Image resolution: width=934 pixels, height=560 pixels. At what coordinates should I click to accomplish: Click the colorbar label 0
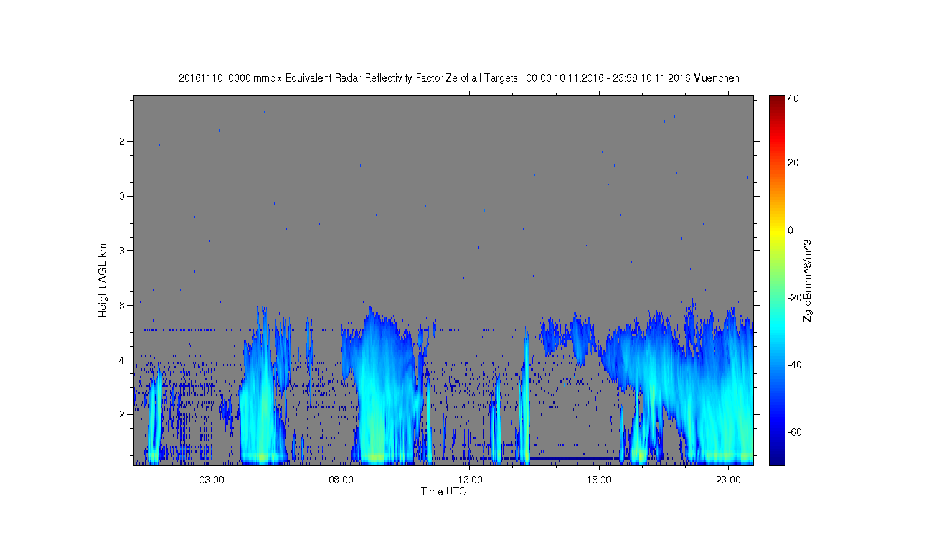coord(791,230)
